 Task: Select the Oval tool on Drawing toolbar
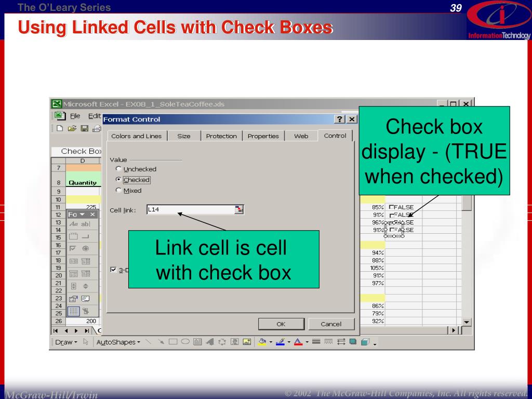click(x=185, y=342)
